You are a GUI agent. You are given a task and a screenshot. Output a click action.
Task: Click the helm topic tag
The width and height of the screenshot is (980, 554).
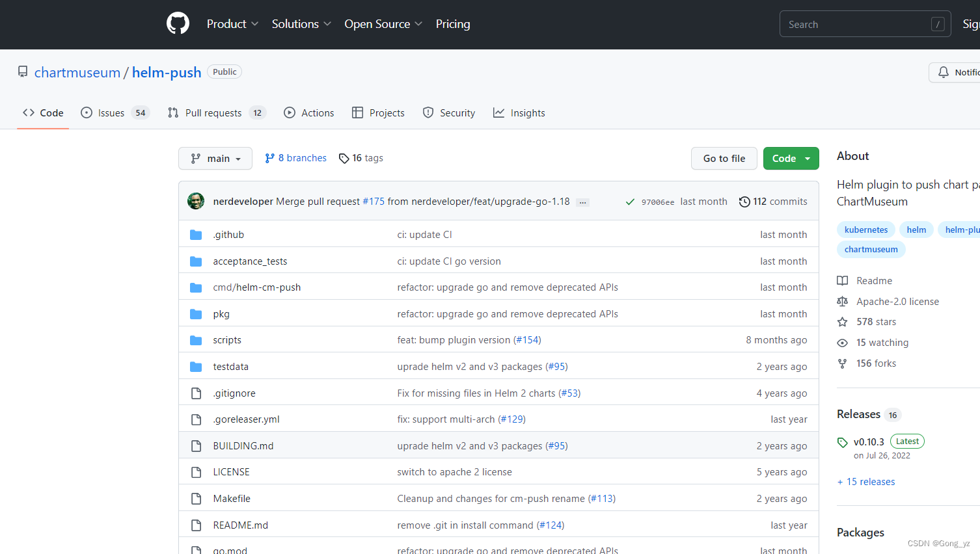pos(916,230)
